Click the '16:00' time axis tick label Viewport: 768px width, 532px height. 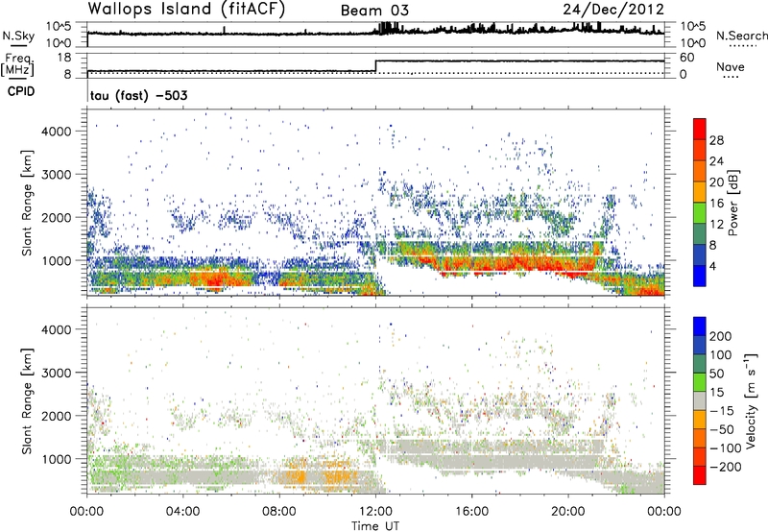[x=471, y=512]
